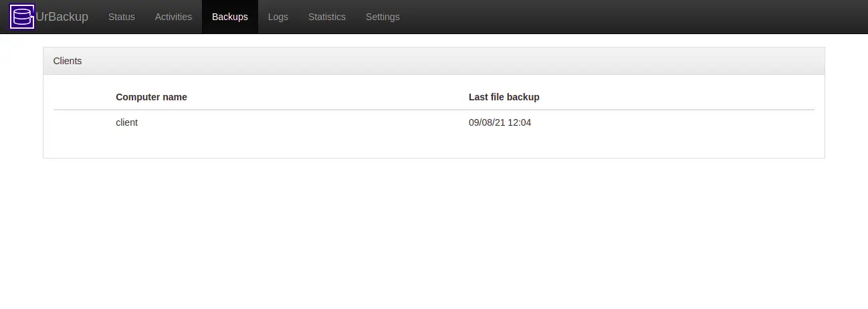Open the UrBackup brand name link

click(62, 17)
